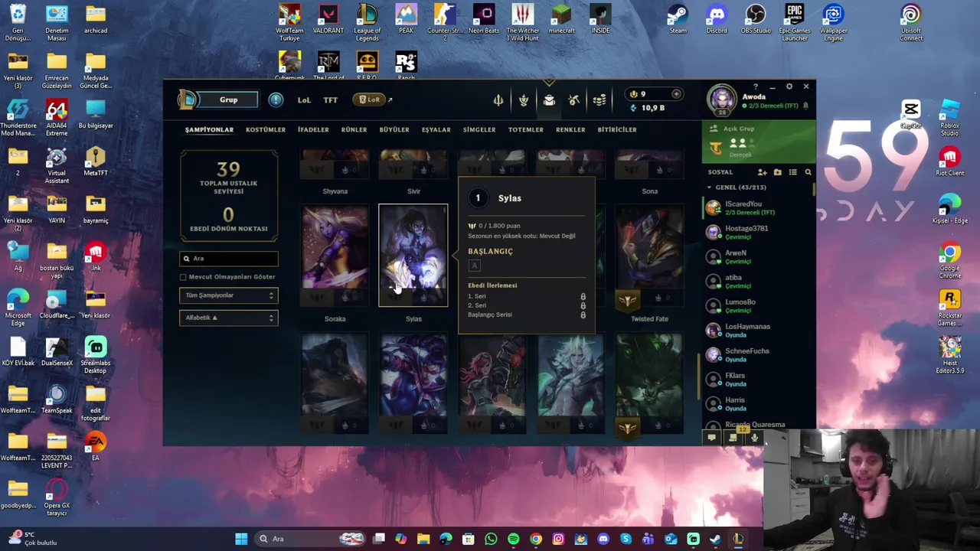Screen dimensions: 980x551
Task: Open Discord desktop shortcut
Action: pyautogui.click(x=717, y=19)
